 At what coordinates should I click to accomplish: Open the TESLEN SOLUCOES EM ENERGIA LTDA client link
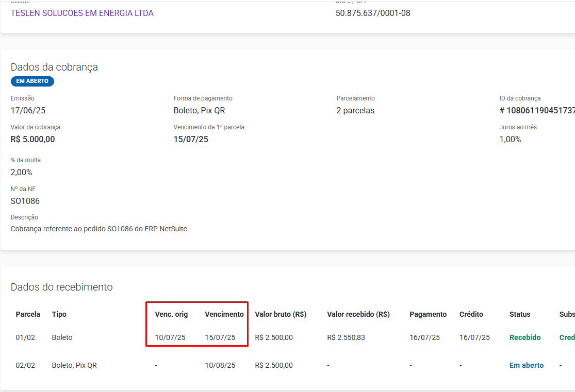82,13
